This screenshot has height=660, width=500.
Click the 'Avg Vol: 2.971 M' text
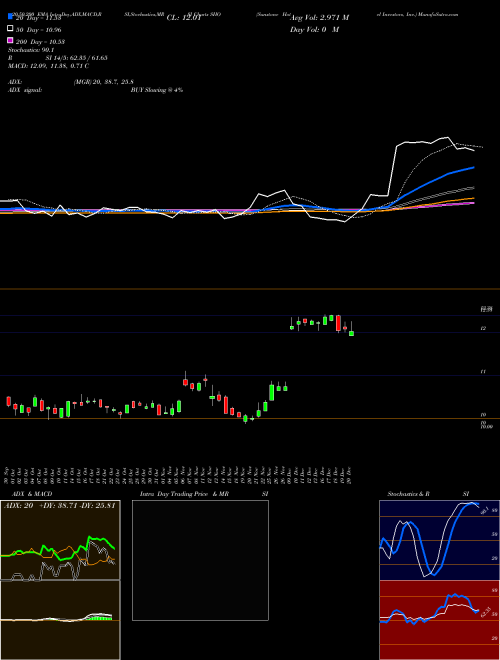(319, 18)
